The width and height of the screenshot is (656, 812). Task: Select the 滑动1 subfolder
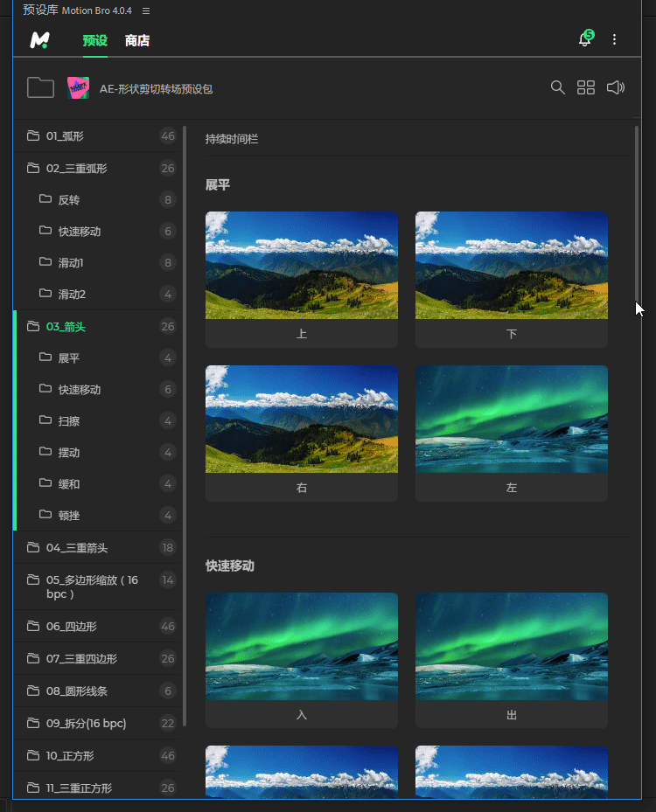coord(97,262)
